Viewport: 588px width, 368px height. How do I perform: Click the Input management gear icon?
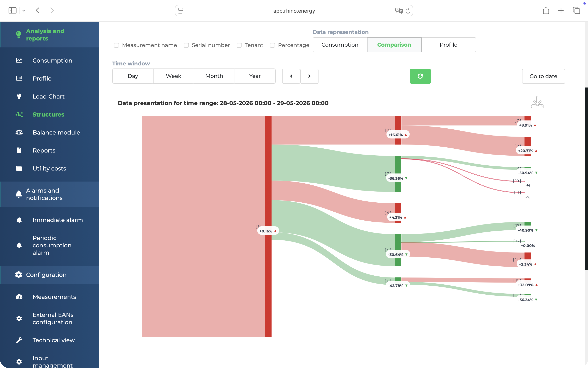click(x=19, y=362)
